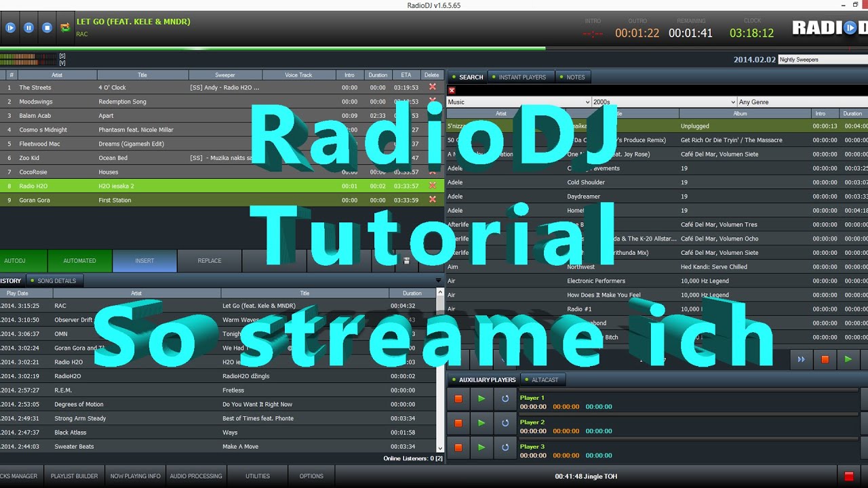Screen dimensions: 868x488
Task: Expand the history panel options arrow
Action: coord(438,281)
